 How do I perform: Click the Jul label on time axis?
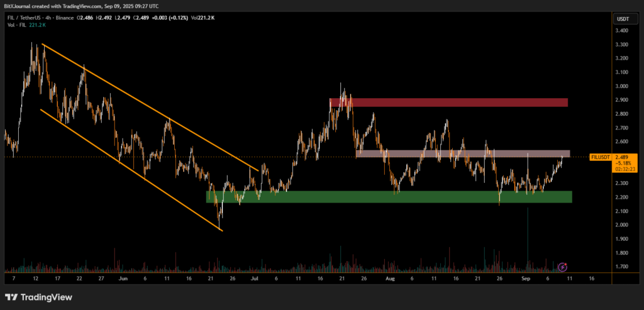254,277
